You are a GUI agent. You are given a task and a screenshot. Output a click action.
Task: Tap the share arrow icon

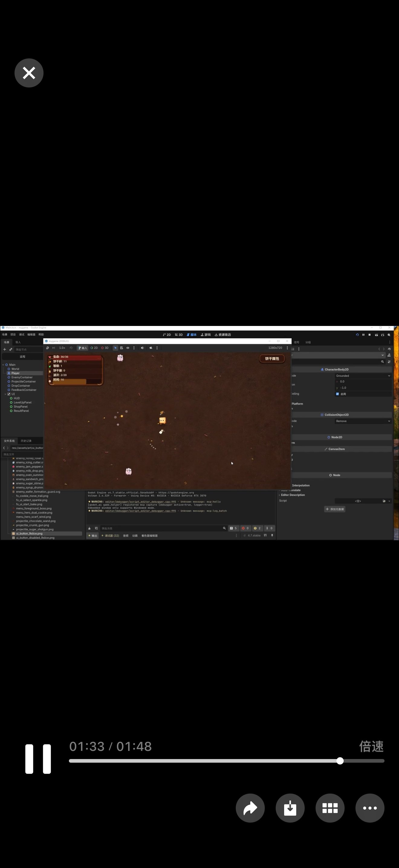coord(250,808)
